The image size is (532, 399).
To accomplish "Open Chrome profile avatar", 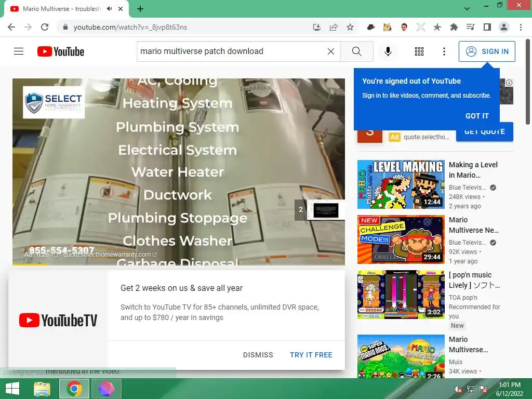I will tap(504, 27).
